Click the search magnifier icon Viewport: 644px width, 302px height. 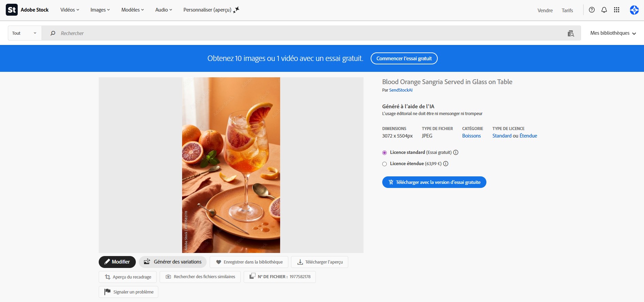pyautogui.click(x=53, y=33)
